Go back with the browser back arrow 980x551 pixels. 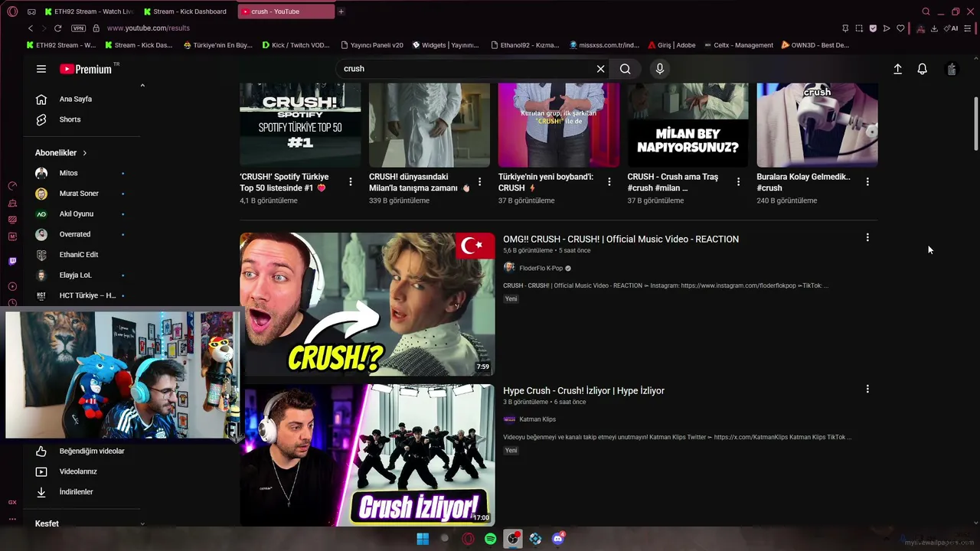coord(31,28)
